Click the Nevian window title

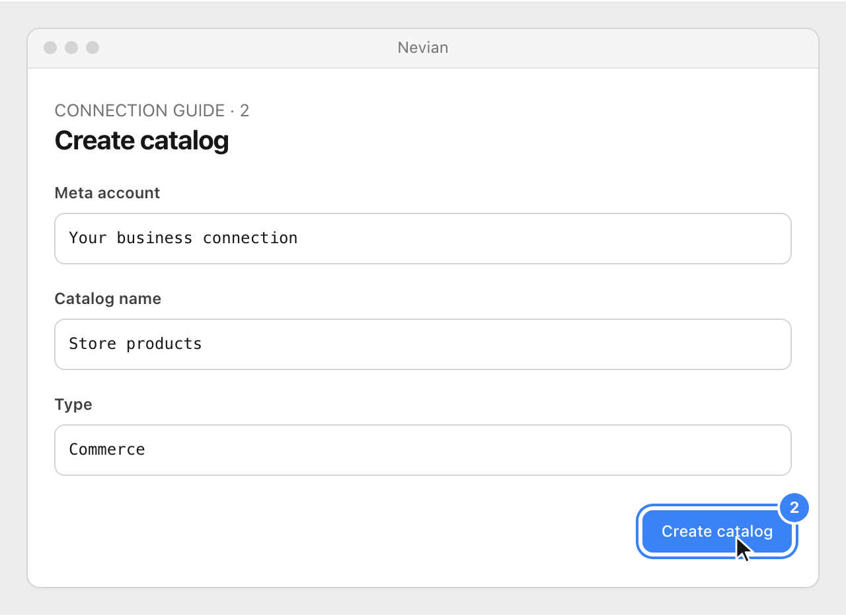[x=423, y=48]
